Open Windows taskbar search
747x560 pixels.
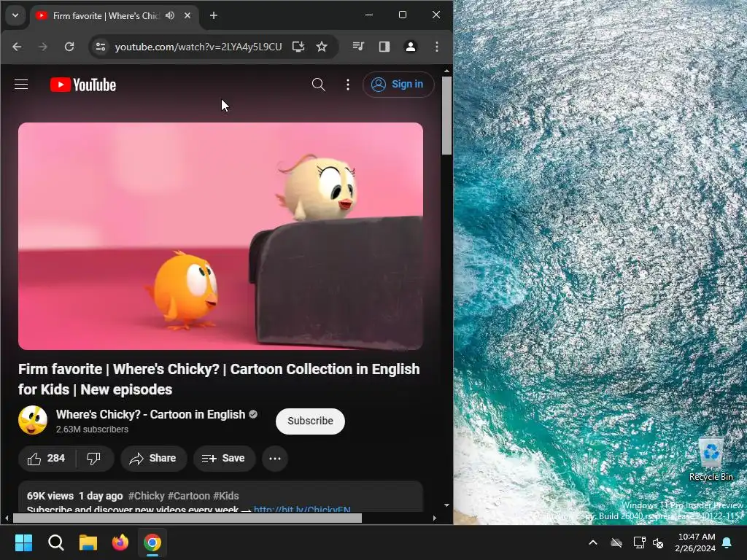[55, 542]
